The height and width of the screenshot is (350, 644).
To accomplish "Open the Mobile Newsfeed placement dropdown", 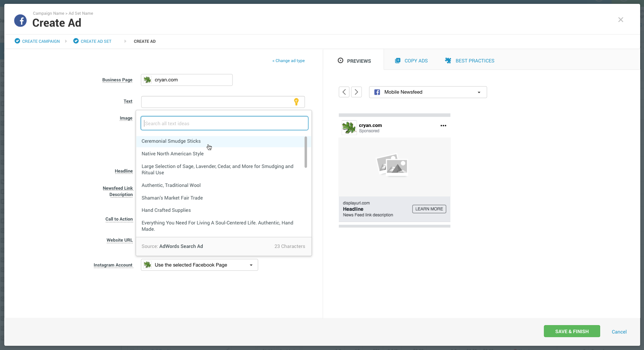I will coord(428,92).
